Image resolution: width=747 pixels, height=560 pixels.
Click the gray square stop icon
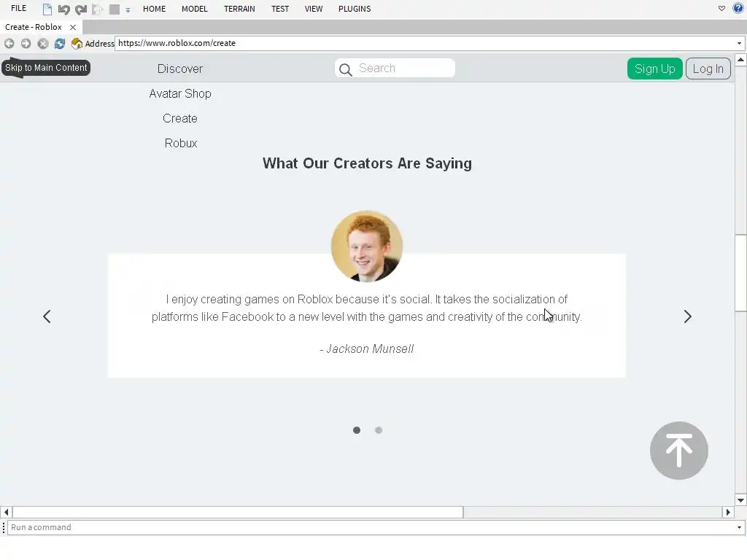coord(115,9)
